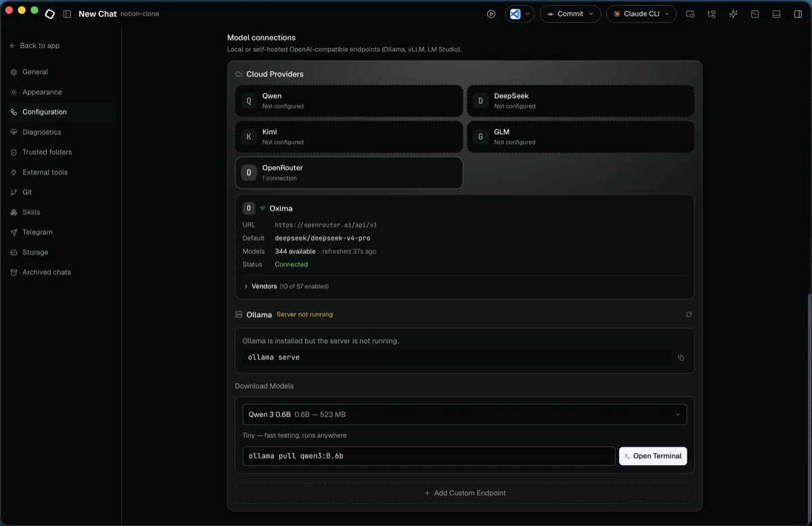Click the New Chat title
Viewport: 812px width, 526px height.
tap(97, 14)
